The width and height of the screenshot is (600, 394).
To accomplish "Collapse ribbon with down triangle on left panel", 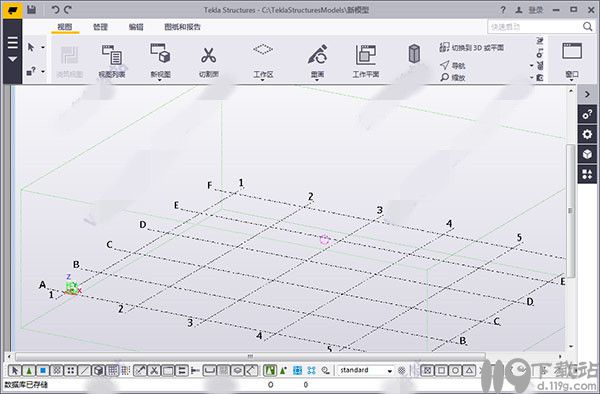I will pyautogui.click(x=12, y=59).
